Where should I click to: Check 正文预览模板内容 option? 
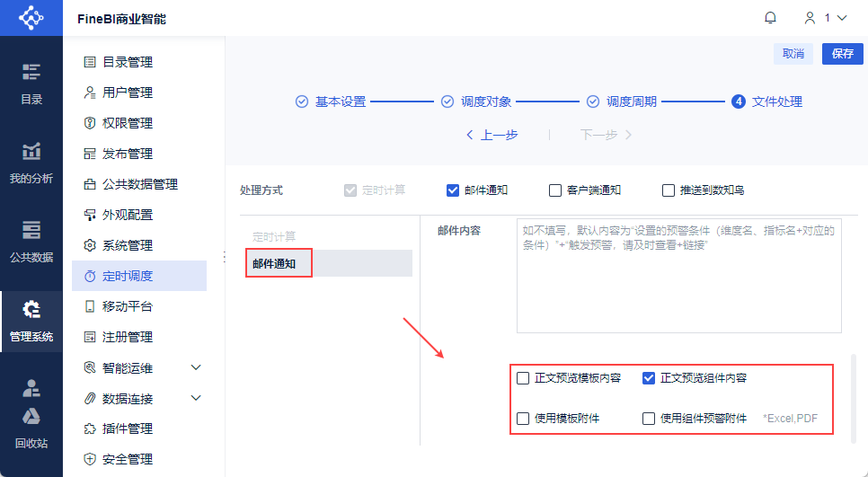[x=523, y=378]
